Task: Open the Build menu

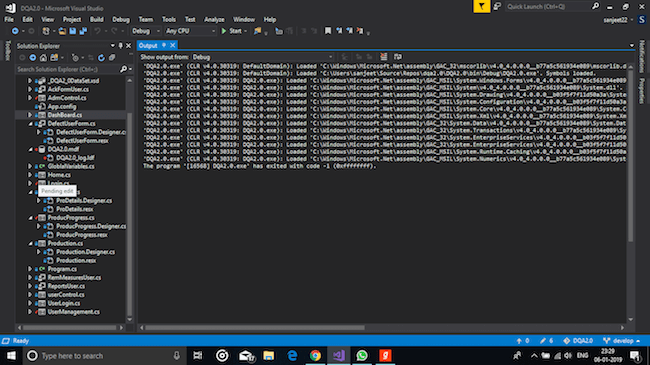Action: pyautogui.click(x=97, y=19)
